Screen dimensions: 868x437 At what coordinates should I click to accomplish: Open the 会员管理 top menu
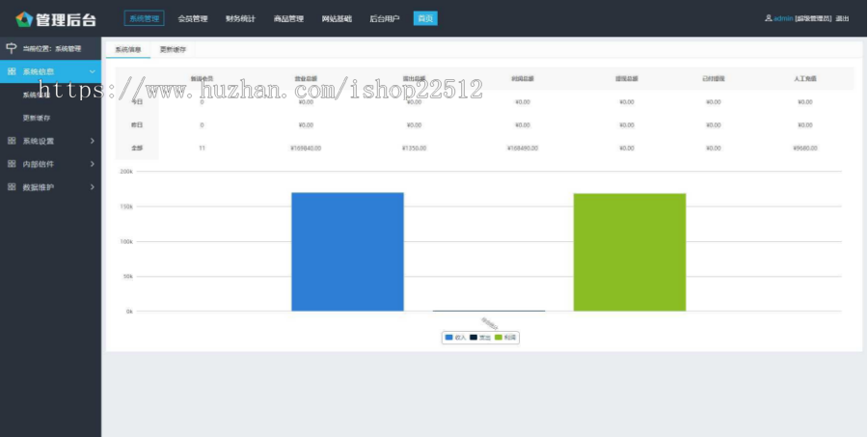click(193, 19)
